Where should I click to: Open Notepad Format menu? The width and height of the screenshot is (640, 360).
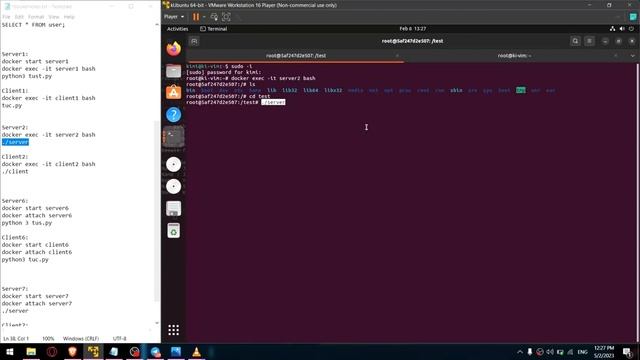point(36,17)
